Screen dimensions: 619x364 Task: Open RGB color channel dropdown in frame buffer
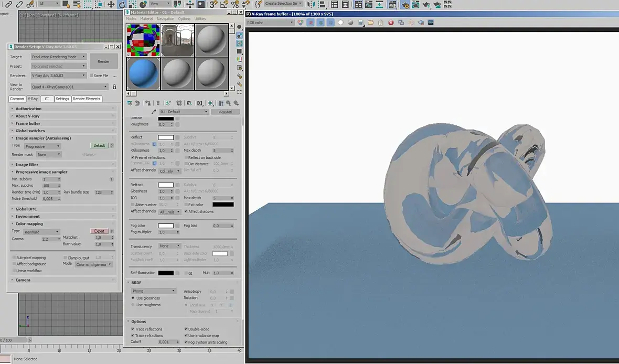270,23
